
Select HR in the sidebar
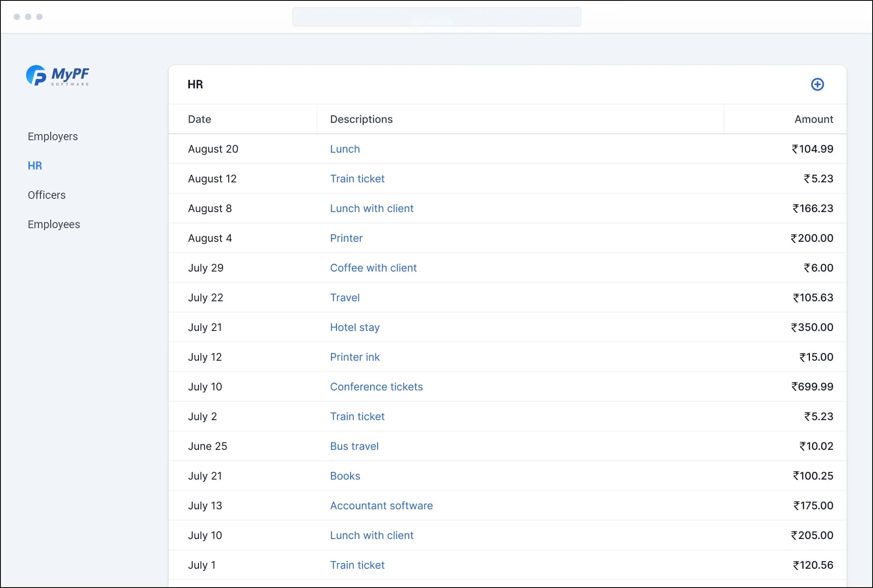point(35,165)
